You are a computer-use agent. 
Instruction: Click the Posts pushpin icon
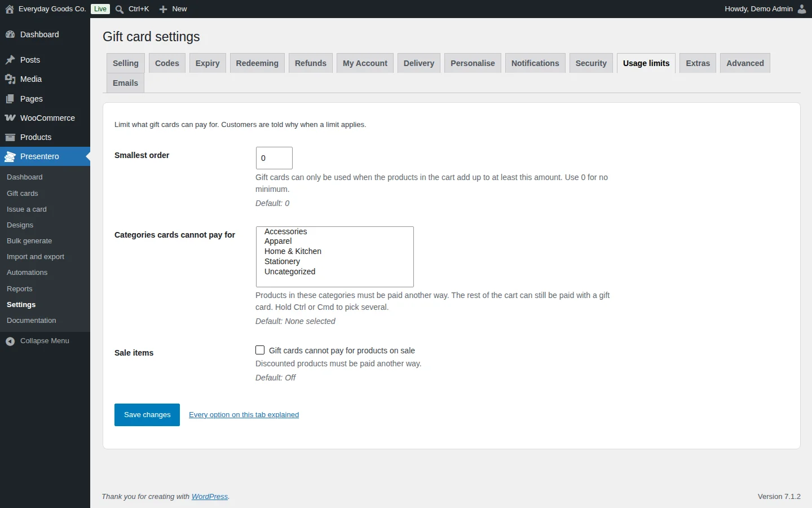coord(10,60)
